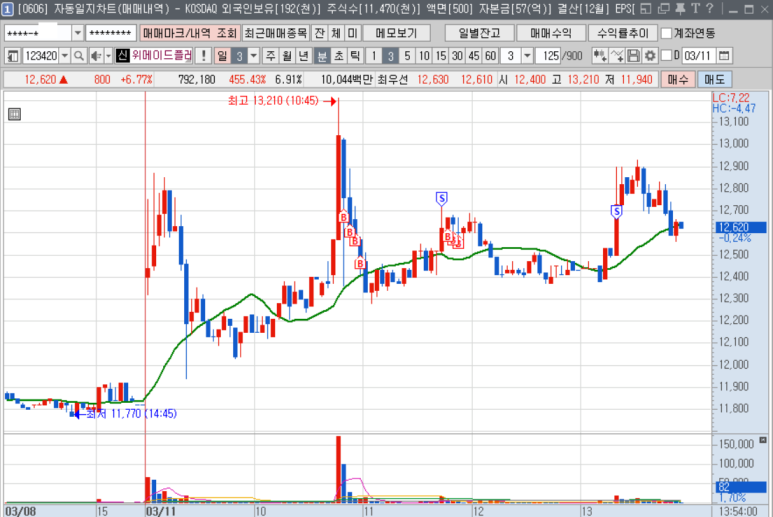The width and height of the screenshot is (773, 517).
Task: Open the 매매수익 trading profit button
Action: [x=551, y=33]
